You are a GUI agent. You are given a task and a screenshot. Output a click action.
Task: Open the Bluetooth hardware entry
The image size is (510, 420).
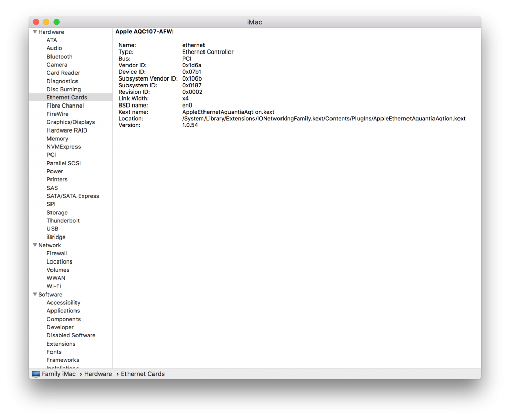pos(60,57)
